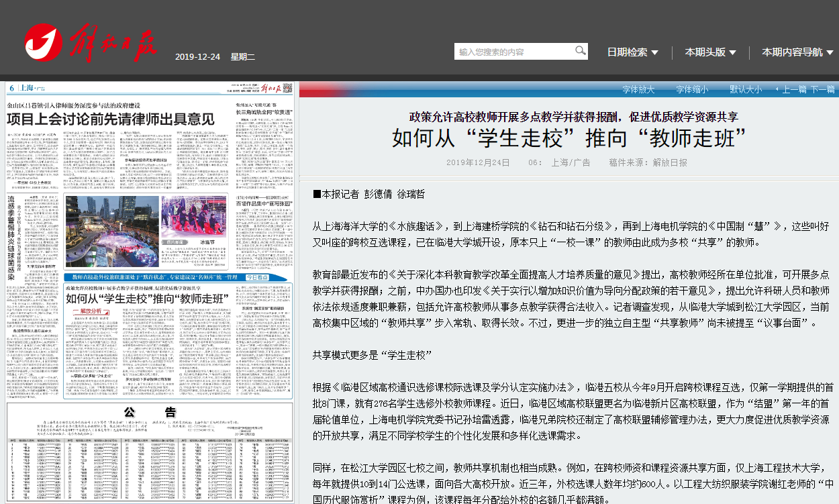Image resolution: width=839 pixels, height=504 pixels.
Task: Open vertical headline 流感季警惕肺炎链球菌感染
Action: tap(11, 238)
